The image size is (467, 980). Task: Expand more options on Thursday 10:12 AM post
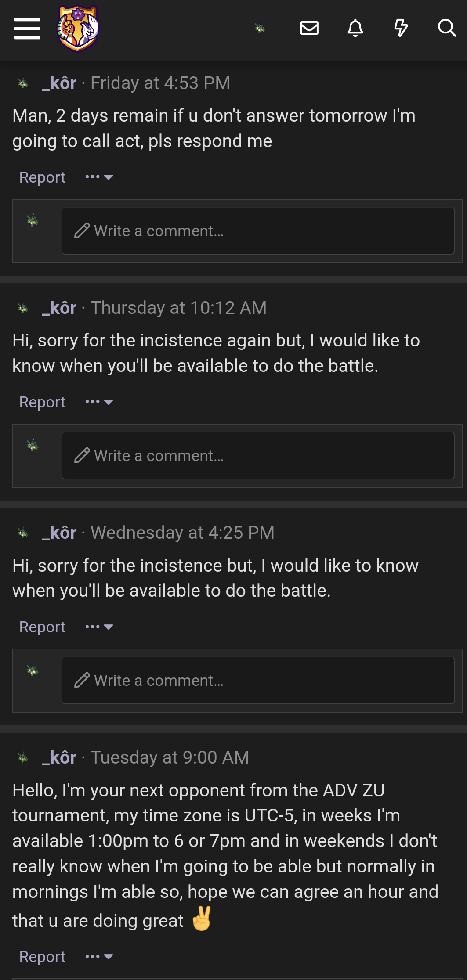[99, 402]
